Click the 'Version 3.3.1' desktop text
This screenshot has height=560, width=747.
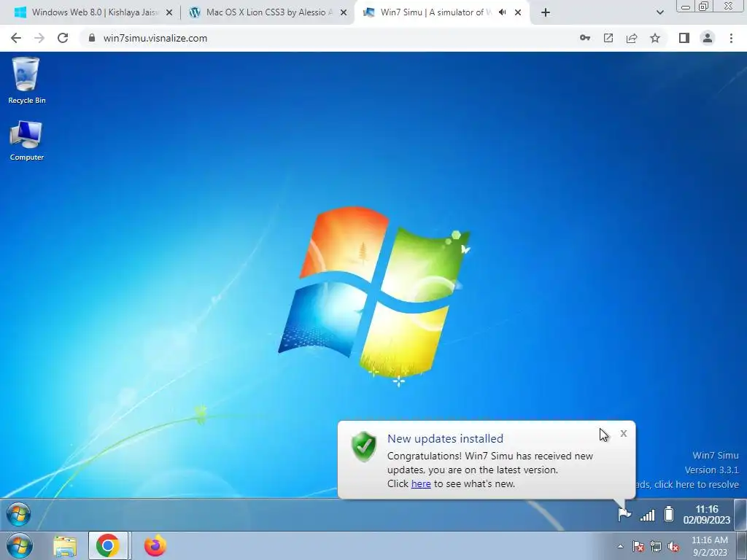711,470
